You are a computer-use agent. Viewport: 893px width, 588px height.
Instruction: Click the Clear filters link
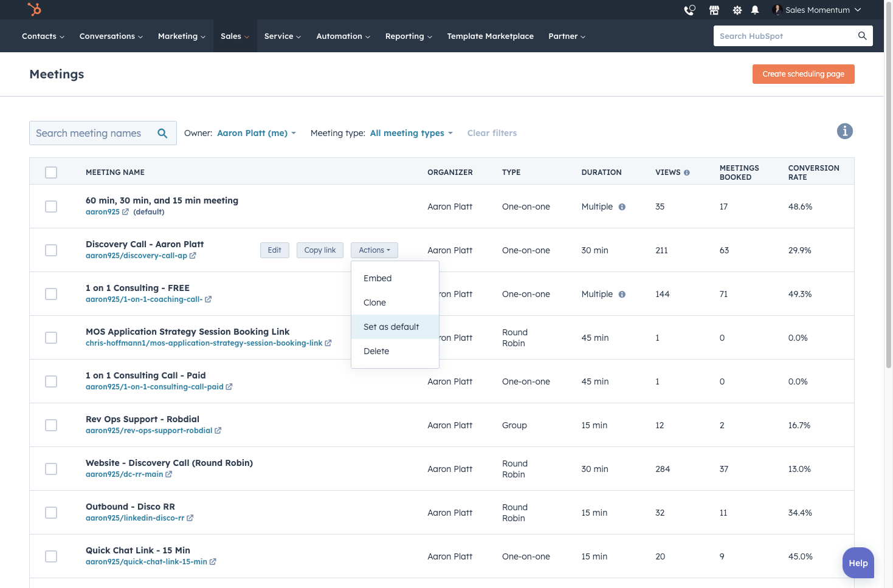tap(492, 133)
